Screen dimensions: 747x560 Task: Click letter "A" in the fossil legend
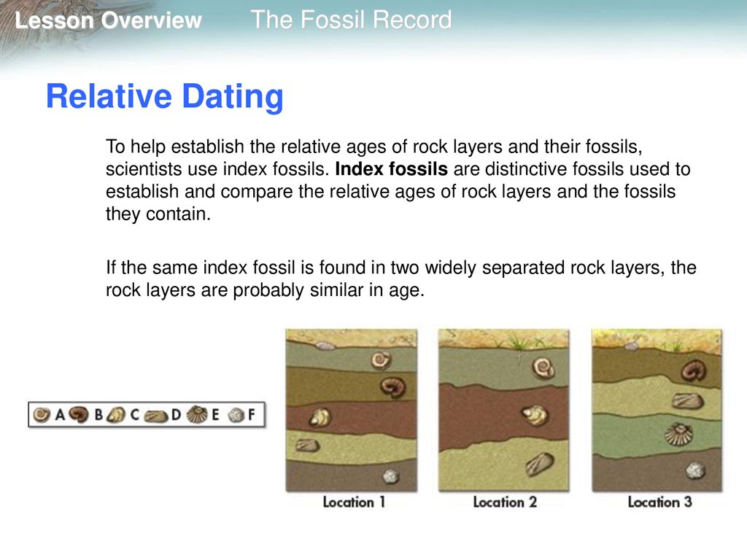60,415
